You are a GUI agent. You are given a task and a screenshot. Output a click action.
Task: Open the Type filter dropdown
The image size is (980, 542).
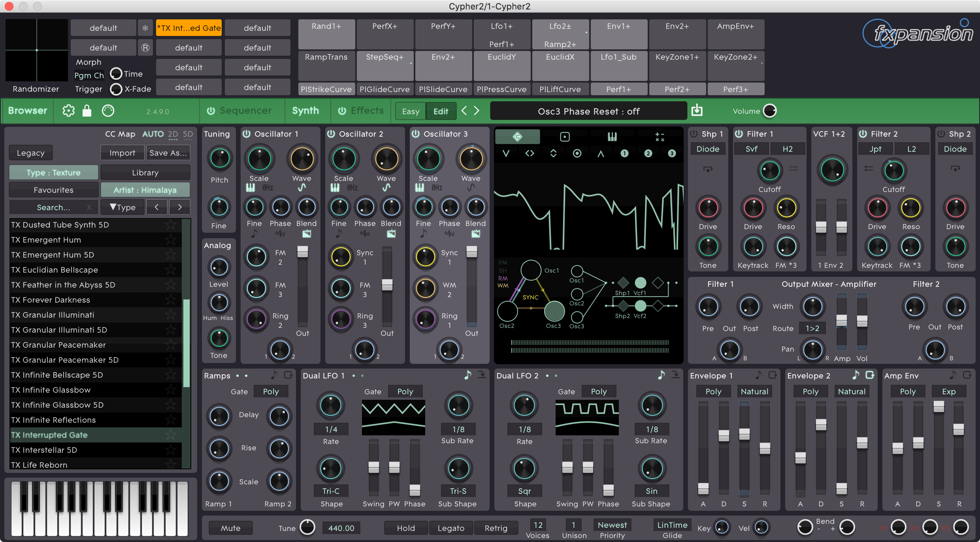click(x=123, y=207)
